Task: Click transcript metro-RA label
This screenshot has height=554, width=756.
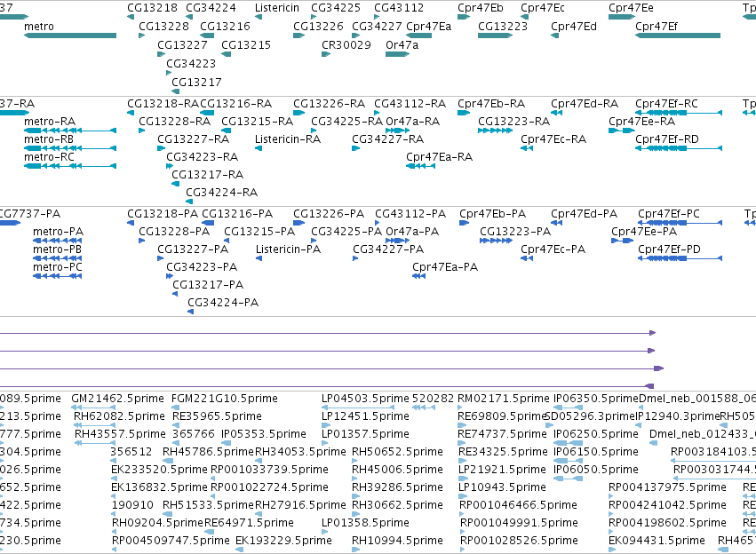Action: (50, 122)
